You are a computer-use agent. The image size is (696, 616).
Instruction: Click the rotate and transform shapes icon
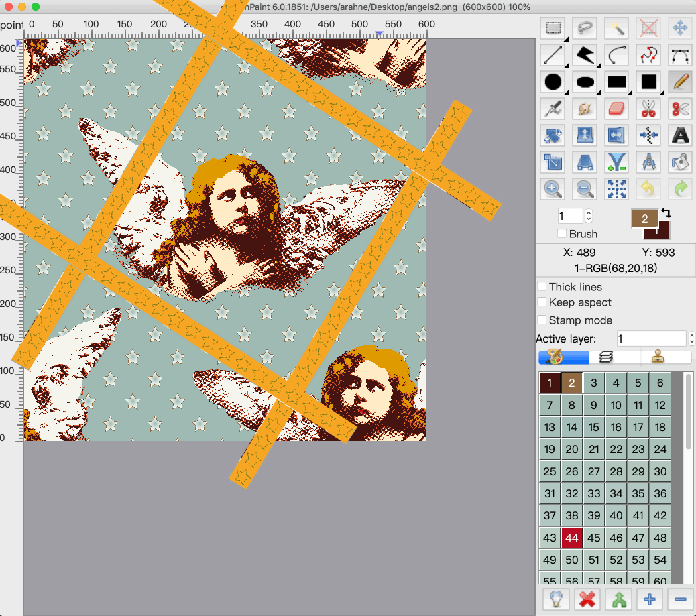pos(553,136)
